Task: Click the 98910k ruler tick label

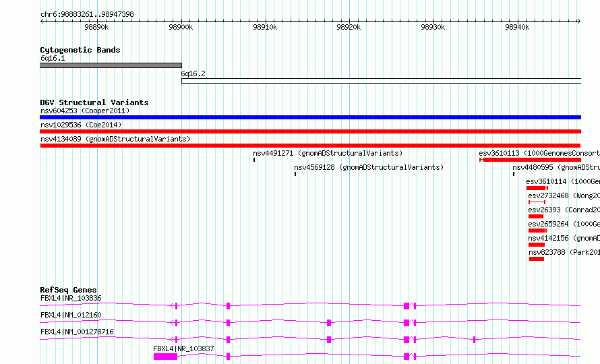Action: (x=265, y=27)
